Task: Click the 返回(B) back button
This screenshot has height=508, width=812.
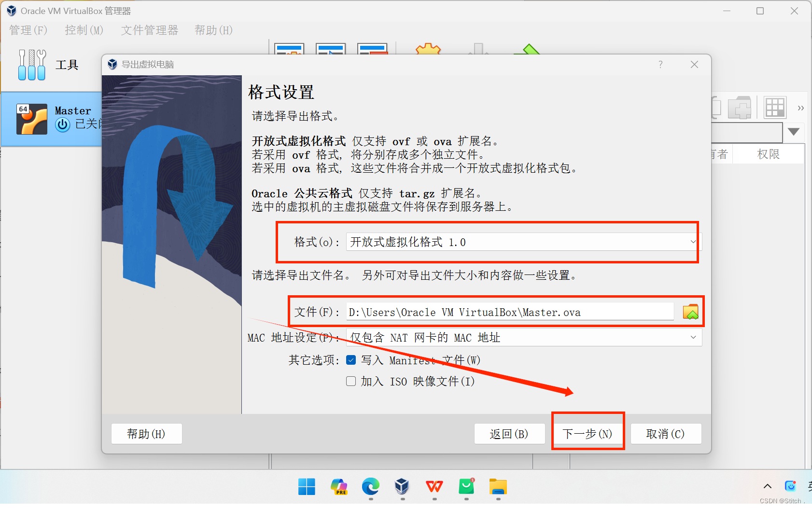Action: point(509,434)
